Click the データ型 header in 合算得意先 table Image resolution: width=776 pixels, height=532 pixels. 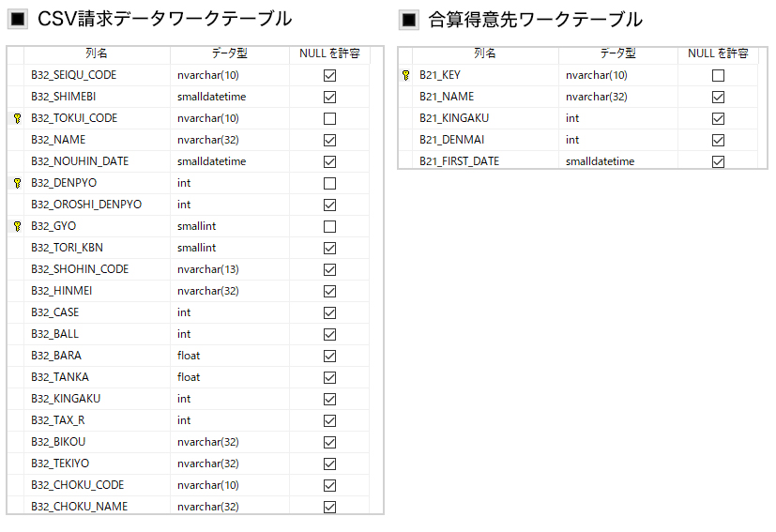pyautogui.click(x=618, y=53)
